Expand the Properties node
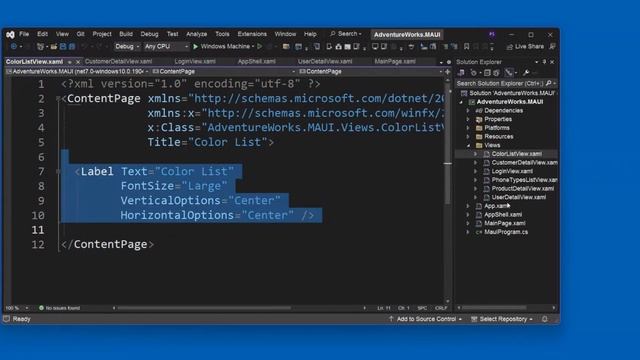The image size is (640, 360). (x=468, y=119)
